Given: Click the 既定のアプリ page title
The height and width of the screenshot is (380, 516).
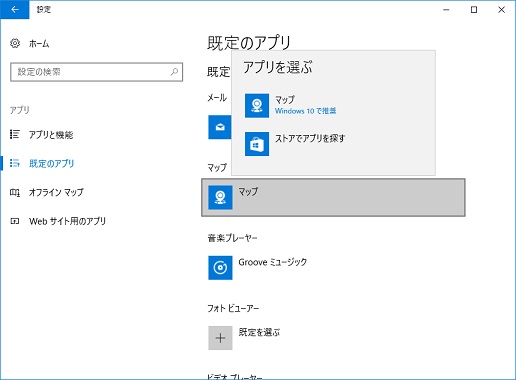Looking at the screenshot, I should point(249,43).
